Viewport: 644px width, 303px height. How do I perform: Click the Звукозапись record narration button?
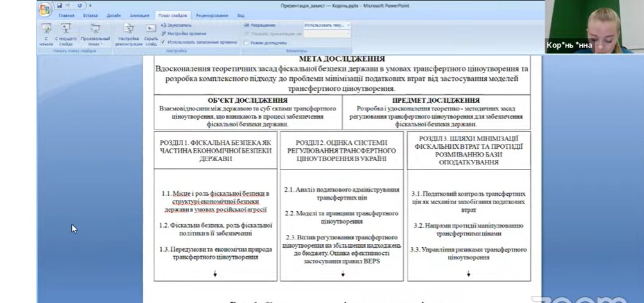tap(176, 25)
